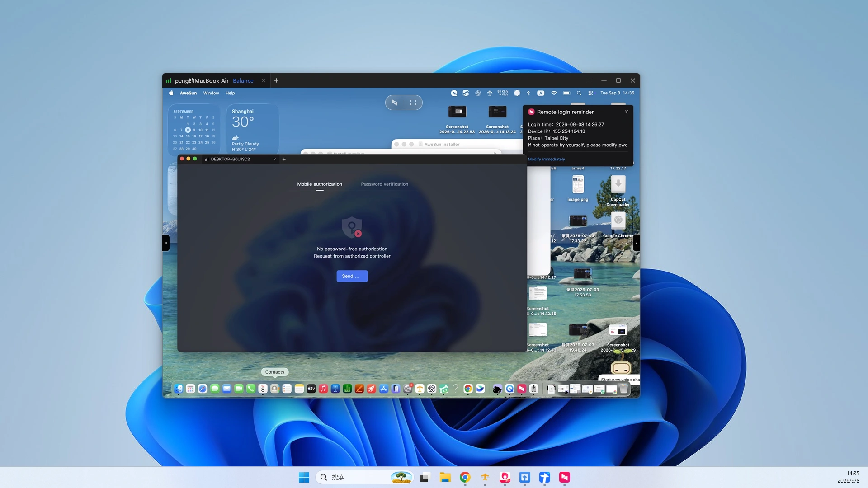The width and height of the screenshot is (868, 488).
Task: Open the Window menu in Mac menu bar
Action: 211,93
